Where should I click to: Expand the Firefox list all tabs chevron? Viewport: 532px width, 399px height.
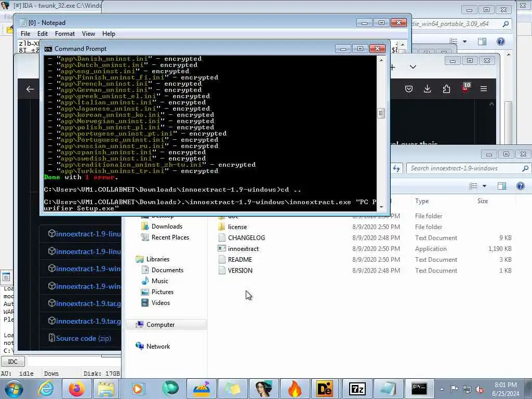[x=413, y=67]
